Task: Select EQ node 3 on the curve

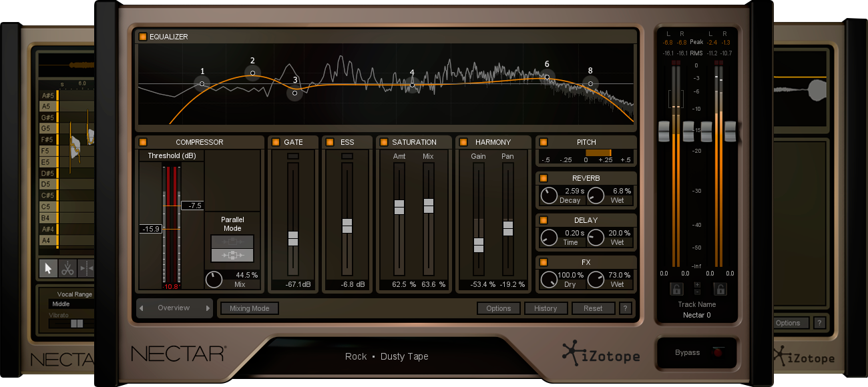Action: (x=294, y=93)
